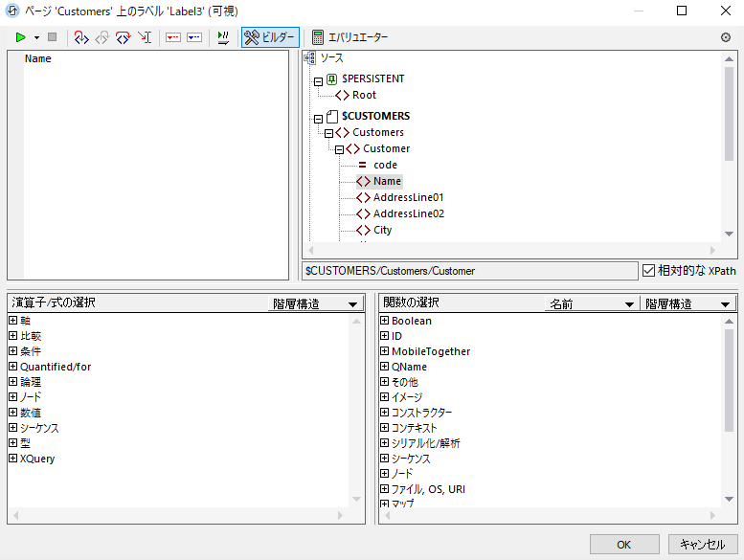This screenshot has height=560, width=744.
Task: Click キャンセル to cancel the dialog
Action: click(x=703, y=545)
